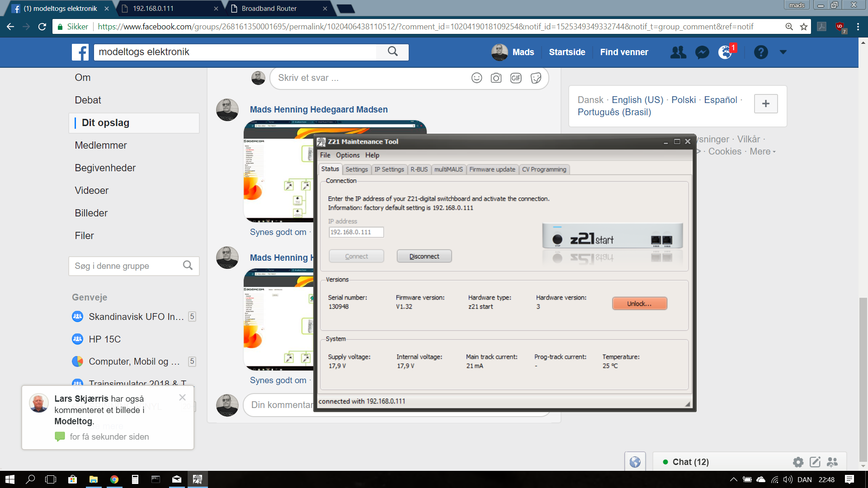The image size is (868, 488).
Task: Open Billeder in the group sidebar
Action: 91,213
